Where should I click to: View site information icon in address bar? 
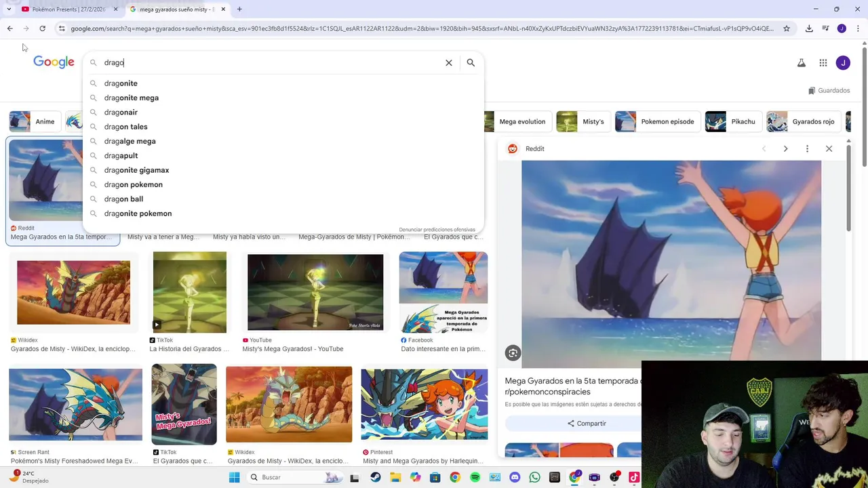(x=62, y=28)
